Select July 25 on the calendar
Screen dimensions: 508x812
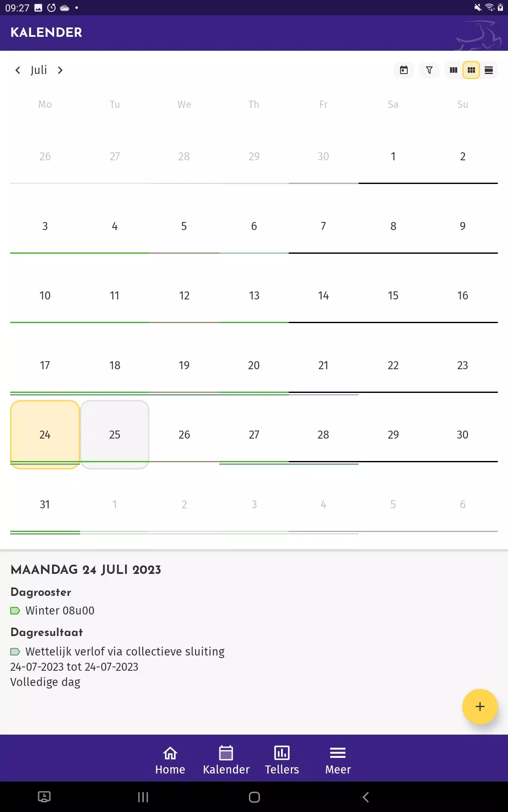click(115, 434)
